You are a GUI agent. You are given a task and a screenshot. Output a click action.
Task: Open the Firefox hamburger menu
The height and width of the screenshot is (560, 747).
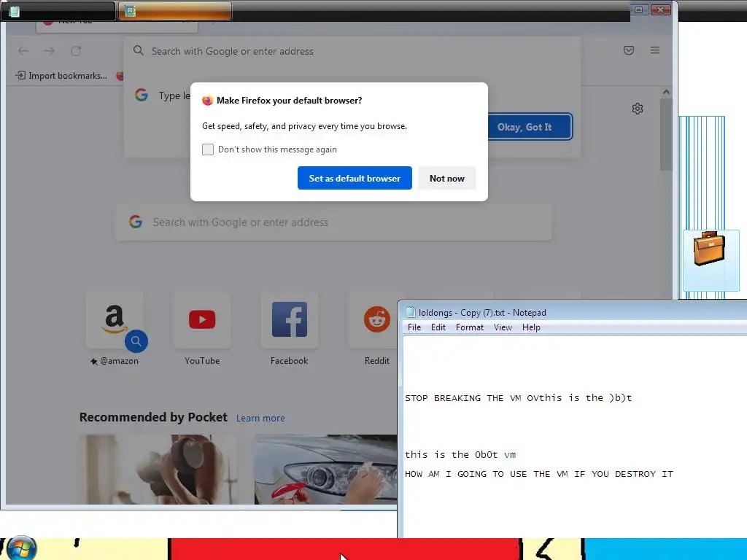(x=655, y=50)
